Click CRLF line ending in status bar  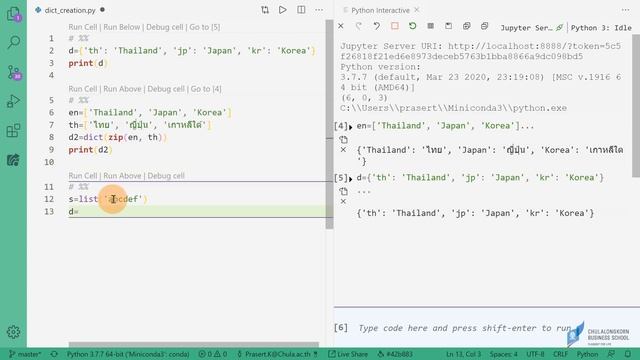tap(560, 354)
